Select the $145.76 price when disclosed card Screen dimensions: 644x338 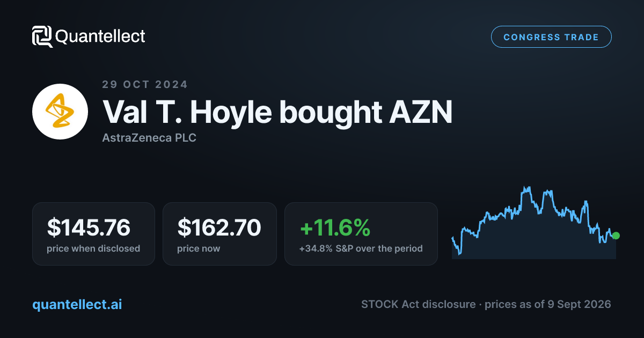pos(93,234)
